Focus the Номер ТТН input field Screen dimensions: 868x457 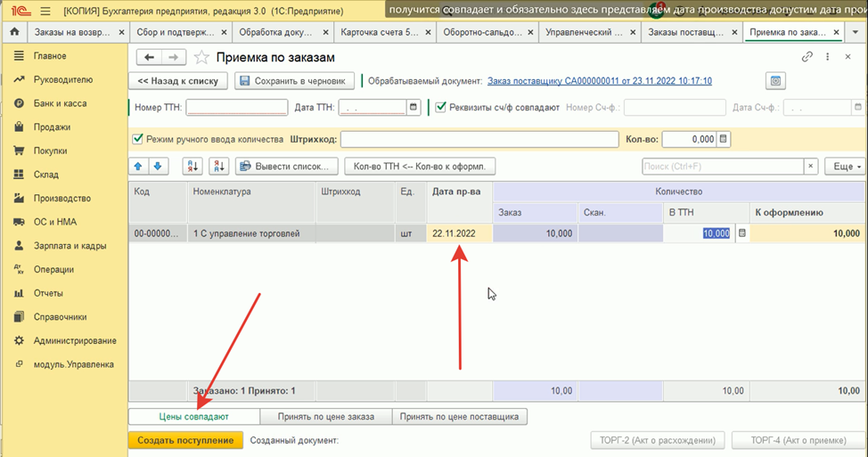click(237, 107)
